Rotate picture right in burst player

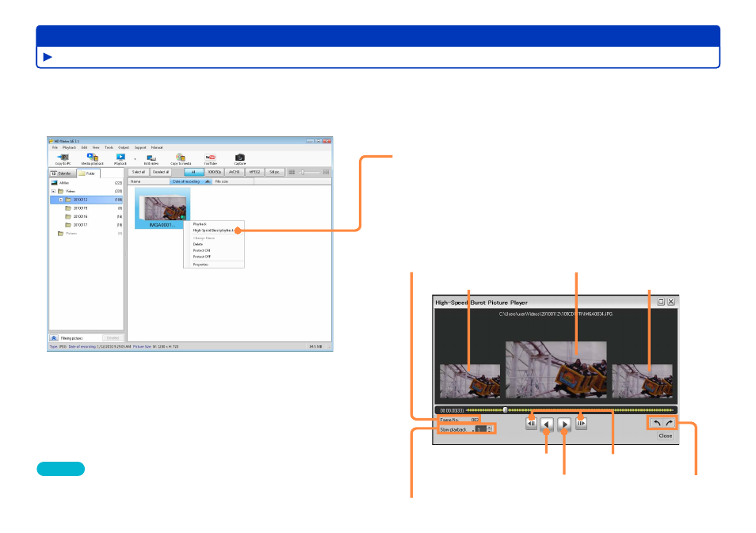(x=669, y=423)
